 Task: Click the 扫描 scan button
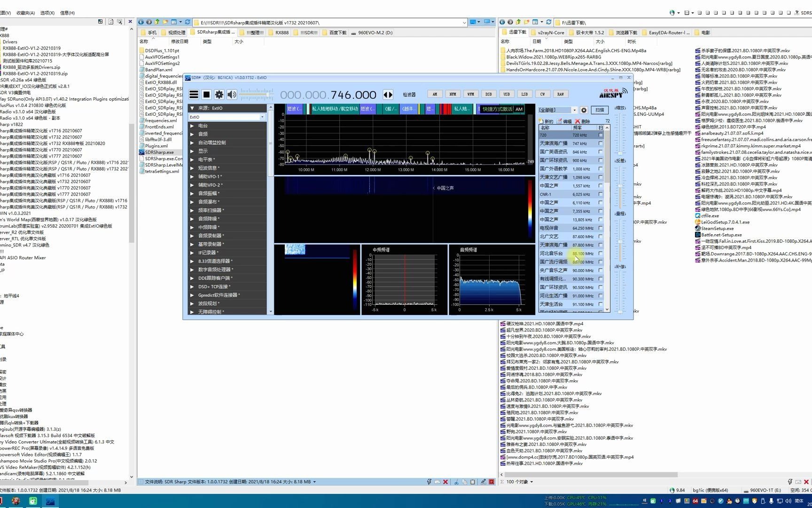tap(600, 110)
